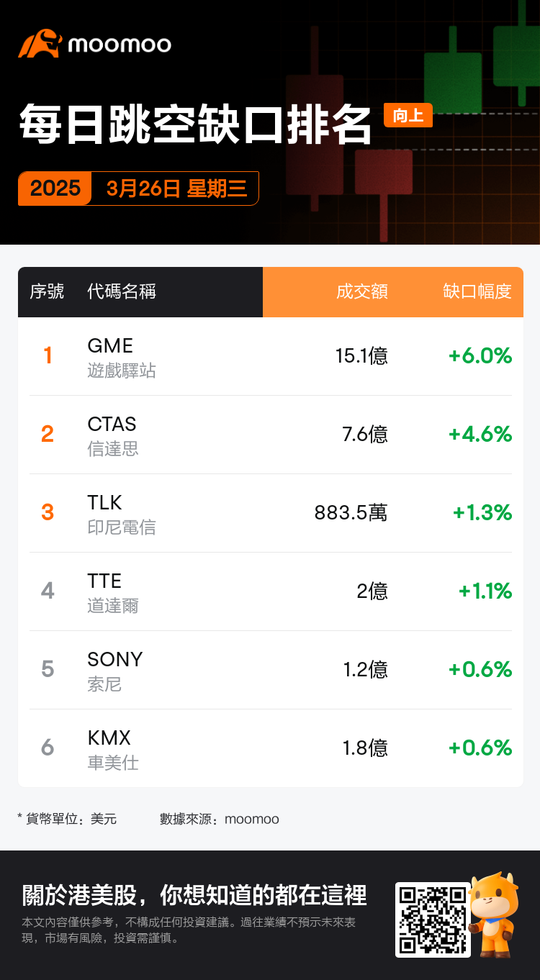This screenshot has width=540, height=980.
Task: Sort by 缺口幅度 column header
Action: click(477, 291)
